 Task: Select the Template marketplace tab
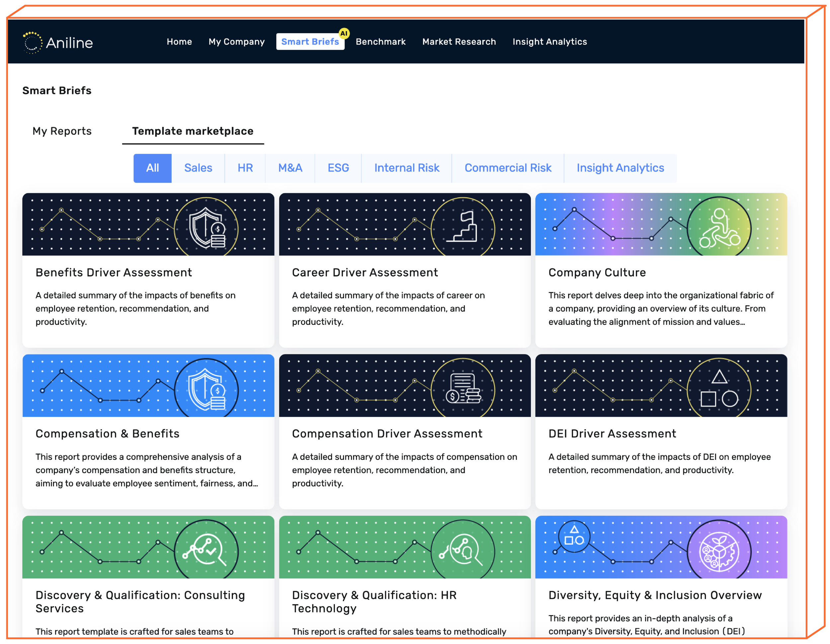click(x=193, y=131)
